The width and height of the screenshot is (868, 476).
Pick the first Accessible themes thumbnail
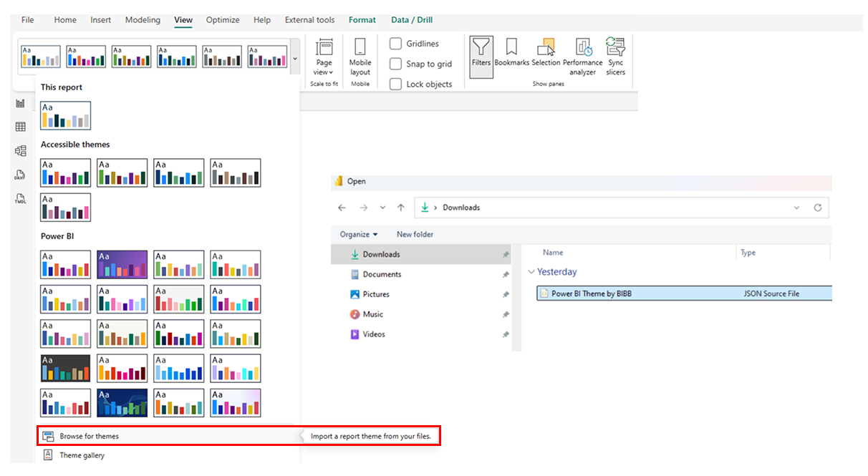tap(66, 173)
